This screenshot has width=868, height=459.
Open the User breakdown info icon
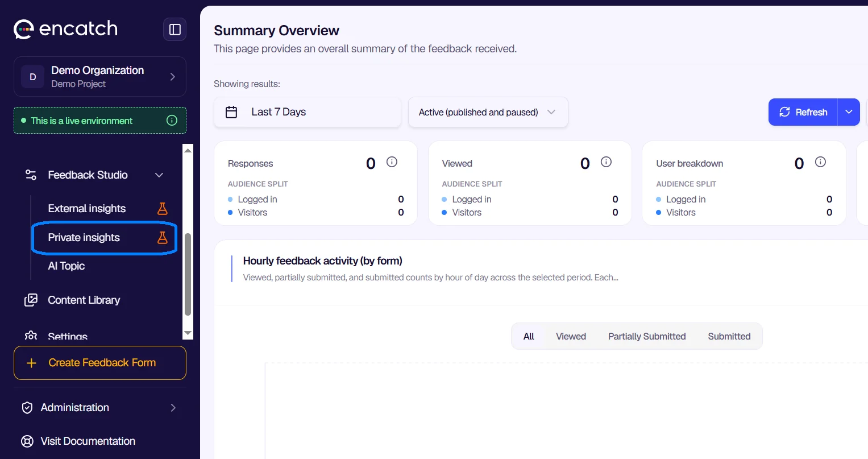[x=820, y=162]
